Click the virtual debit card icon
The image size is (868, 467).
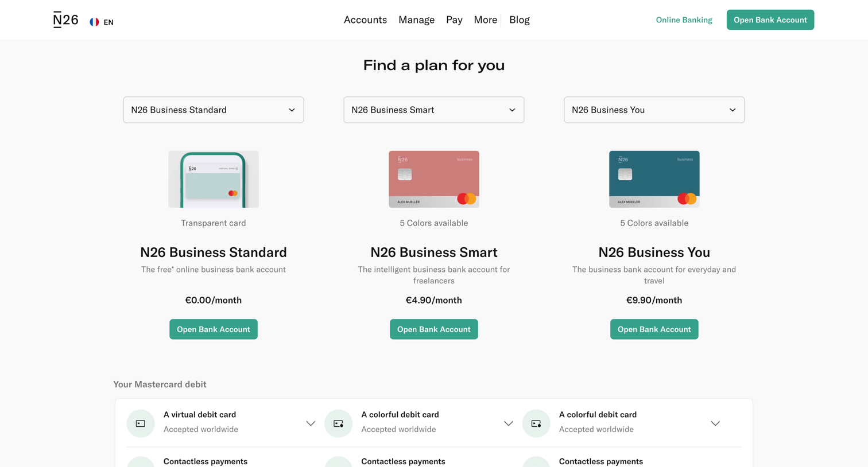(141, 423)
